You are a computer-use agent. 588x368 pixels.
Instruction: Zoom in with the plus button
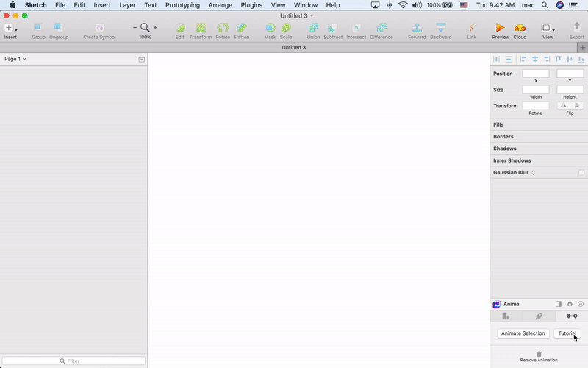[x=155, y=27]
